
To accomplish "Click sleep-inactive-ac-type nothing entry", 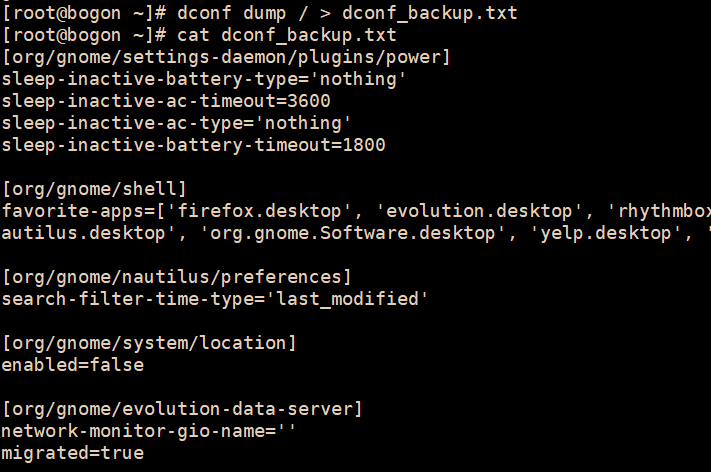I will 176,123.
